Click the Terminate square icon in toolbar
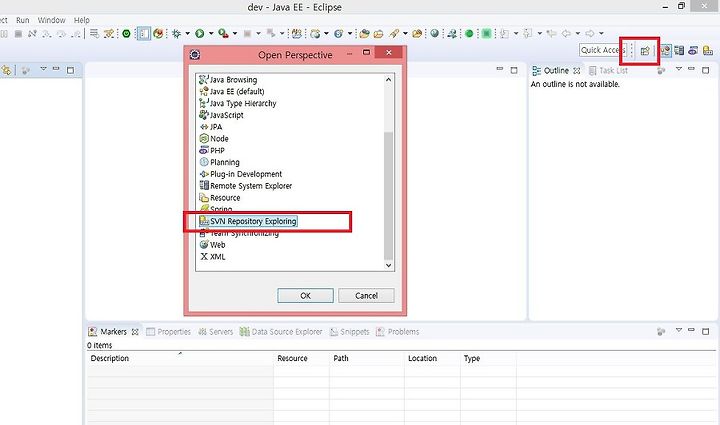Screen dimensions: 720x425 click(x=18, y=34)
